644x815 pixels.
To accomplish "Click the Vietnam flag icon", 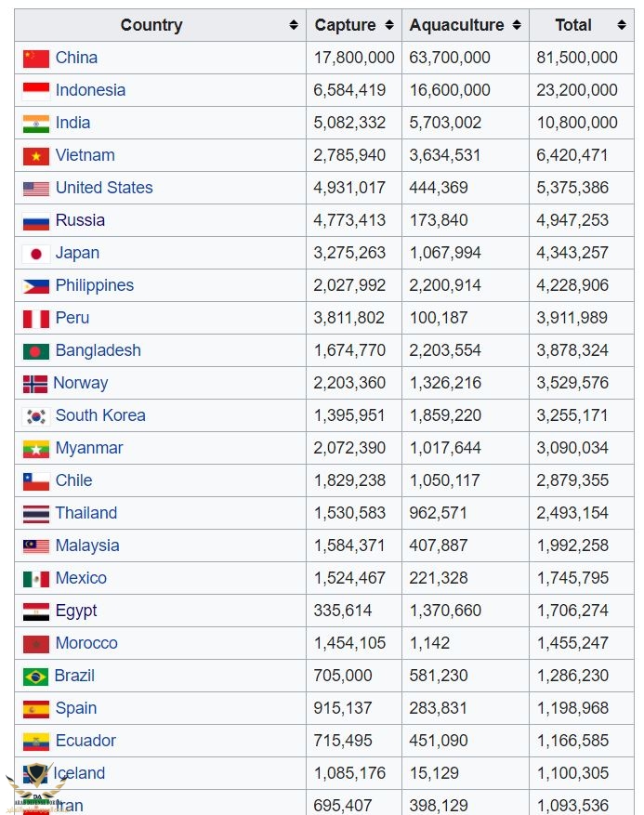I will click(x=36, y=156).
